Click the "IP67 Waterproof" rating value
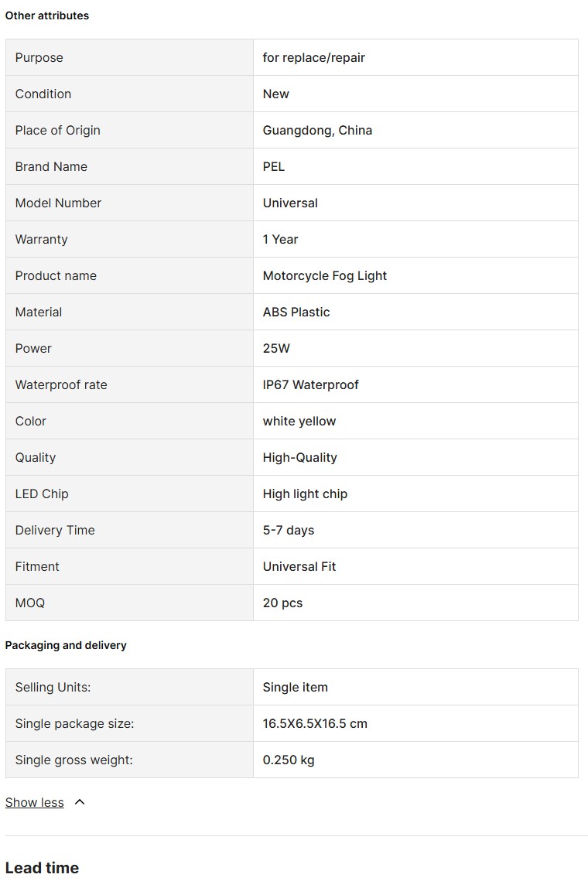The image size is (588, 888). (x=310, y=385)
